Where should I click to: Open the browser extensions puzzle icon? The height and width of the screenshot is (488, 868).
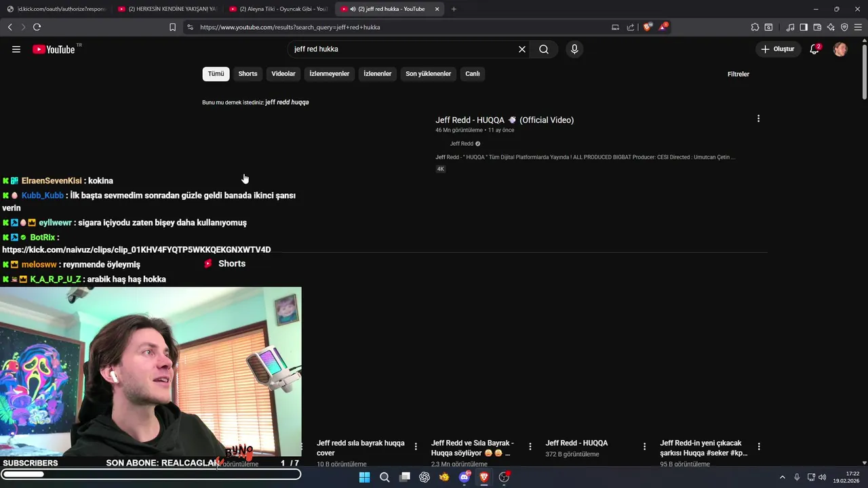pyautogui.click(x=755, y=27)
